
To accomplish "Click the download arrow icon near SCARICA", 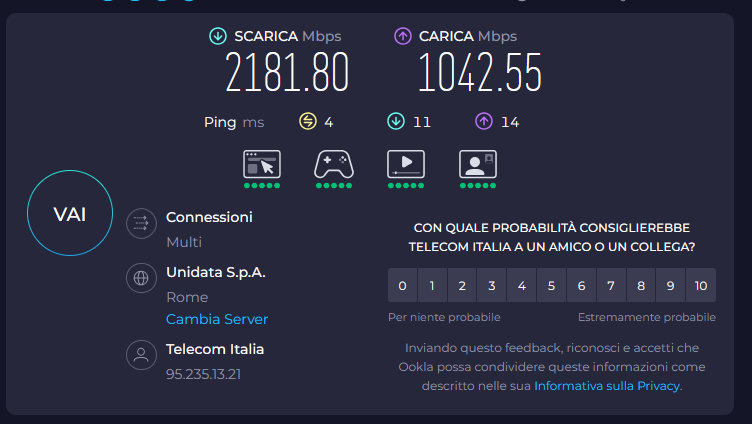I will pyautogui.click(x=218, y=37).
